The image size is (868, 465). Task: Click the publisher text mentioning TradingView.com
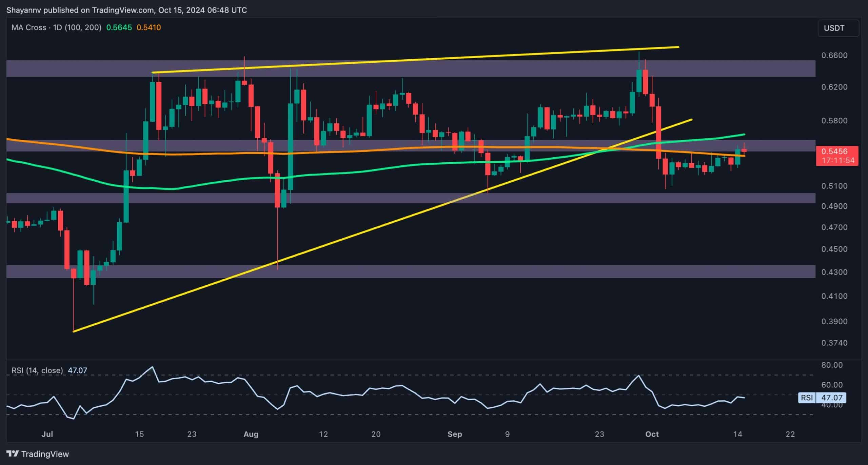[x=126, y=10]
